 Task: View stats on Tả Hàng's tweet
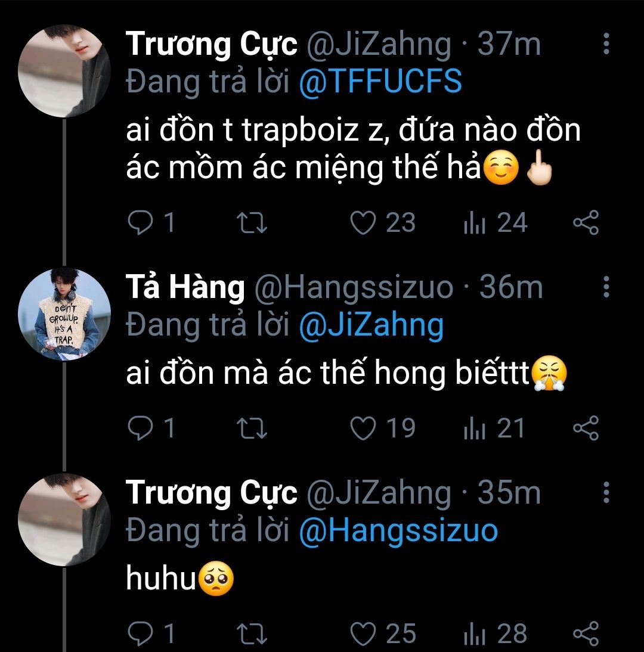495,429
